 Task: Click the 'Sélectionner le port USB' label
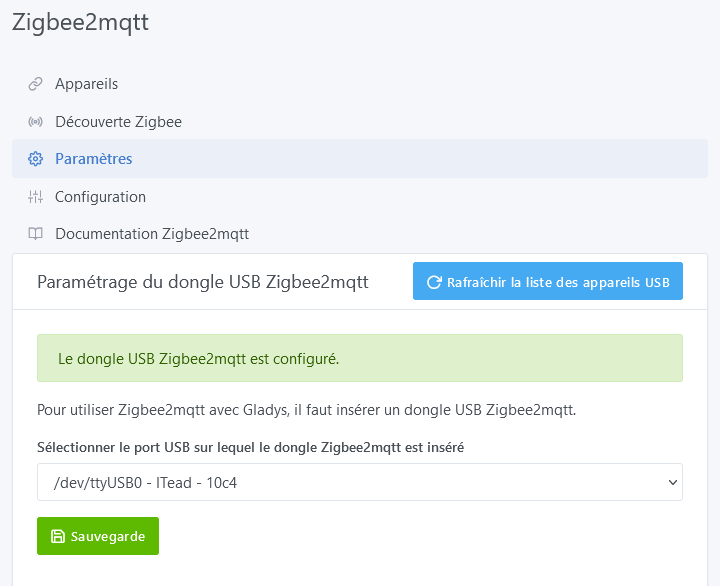click(251, 447)
